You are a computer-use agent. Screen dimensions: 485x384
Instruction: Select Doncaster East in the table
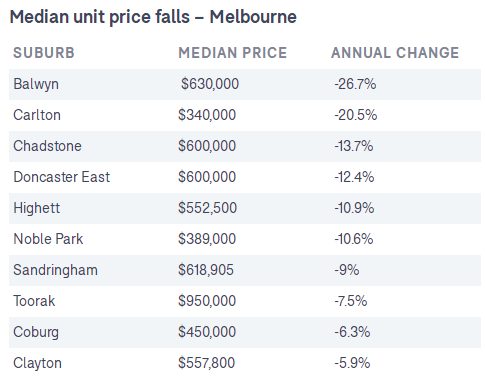(62, 177)
